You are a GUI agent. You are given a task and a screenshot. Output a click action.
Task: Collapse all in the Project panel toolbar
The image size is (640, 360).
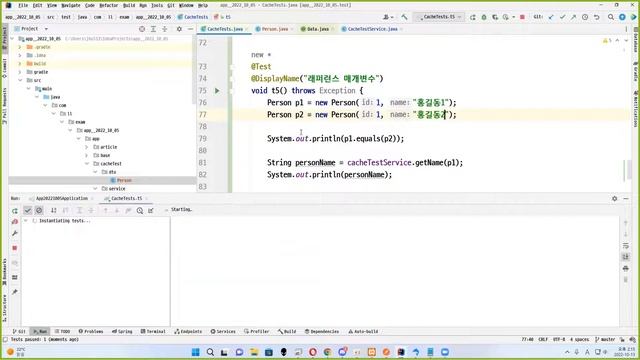(164, 29)
